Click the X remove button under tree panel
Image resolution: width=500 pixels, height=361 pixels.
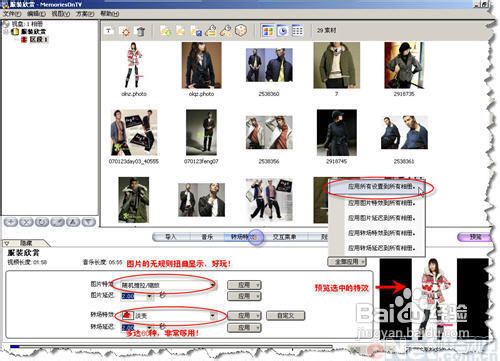click(26, 222)
